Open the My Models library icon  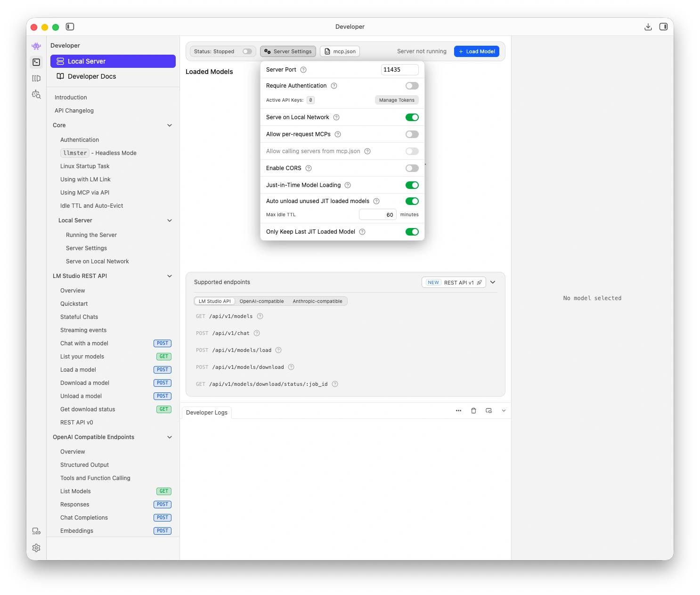click(x=36, y=78)
